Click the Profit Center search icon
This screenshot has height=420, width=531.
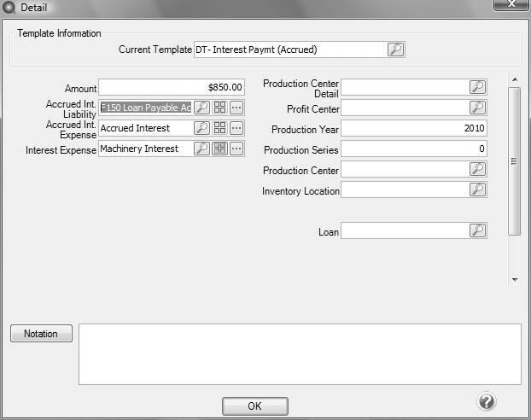pyautogui.click(x=477, y=108)
